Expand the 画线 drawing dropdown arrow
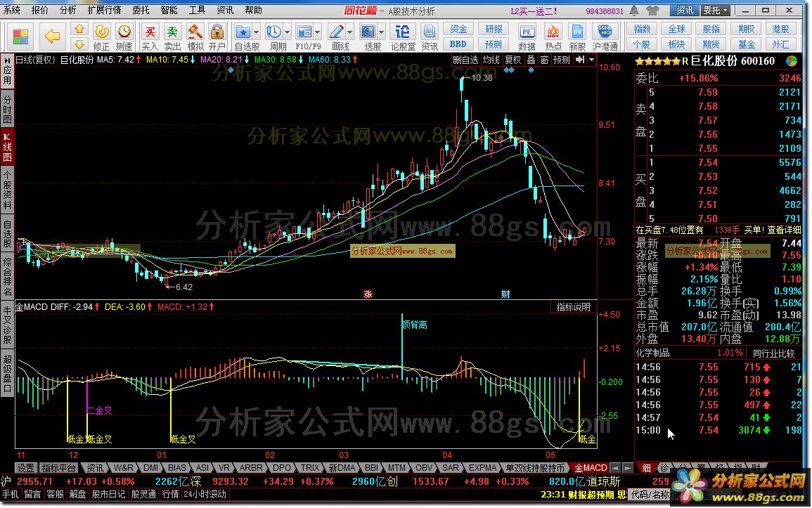The height and width of the screenshot is (508, 812). click(x=350, y=32)
